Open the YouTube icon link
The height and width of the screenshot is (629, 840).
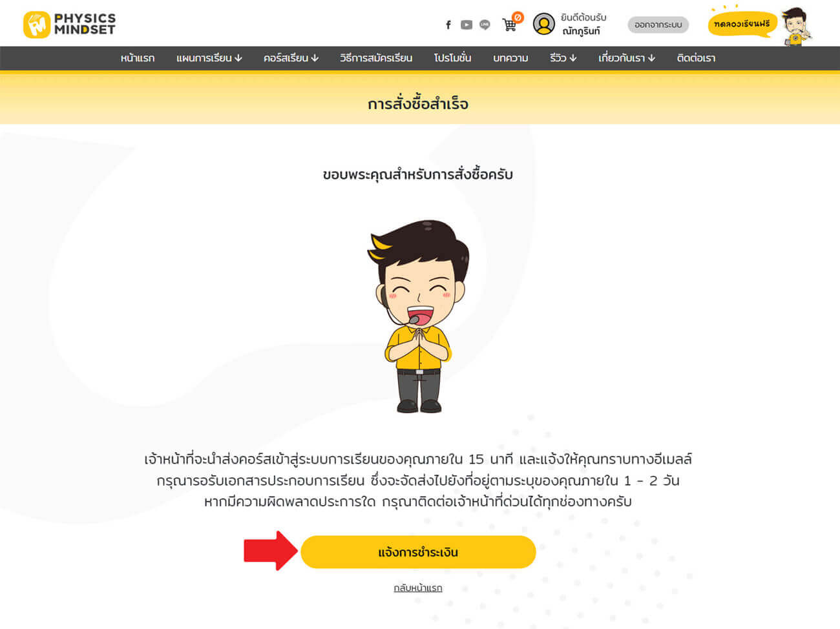467,25
